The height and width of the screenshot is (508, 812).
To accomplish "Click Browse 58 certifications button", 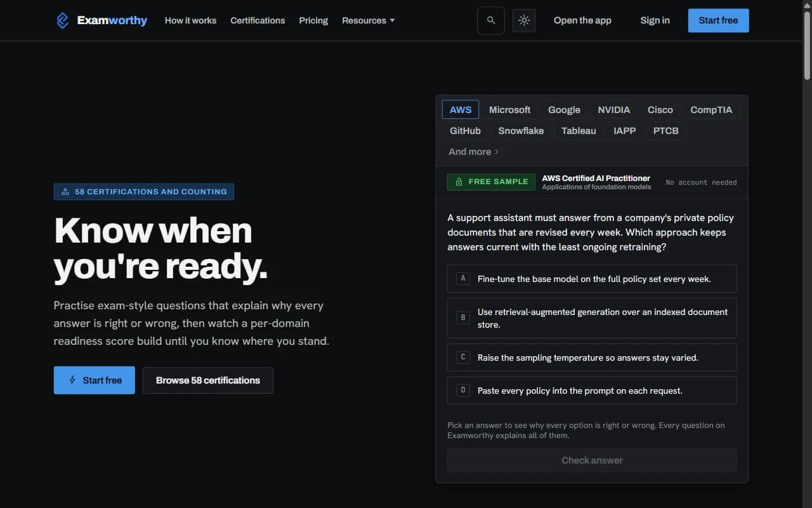I will [208, 380].
